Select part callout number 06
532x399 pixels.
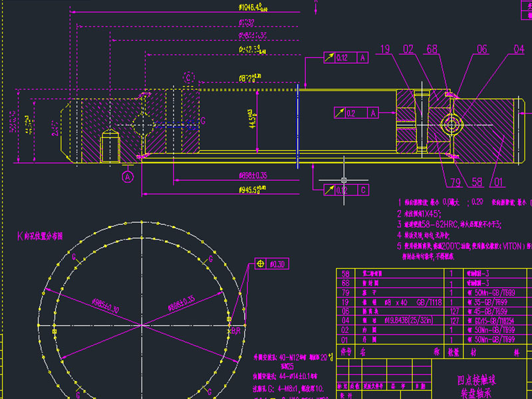pyautogui.click(x=481, y=49)
